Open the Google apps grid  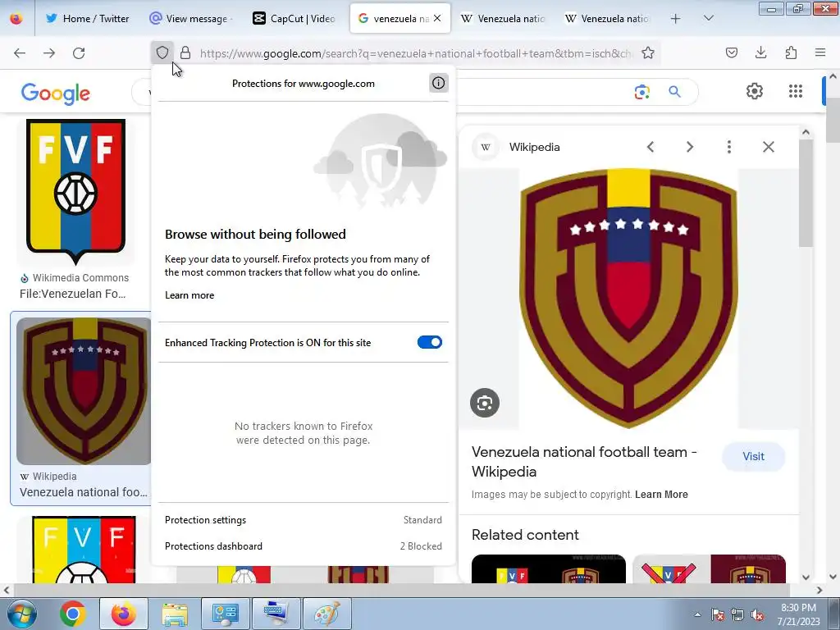click(x=796, y=91)
